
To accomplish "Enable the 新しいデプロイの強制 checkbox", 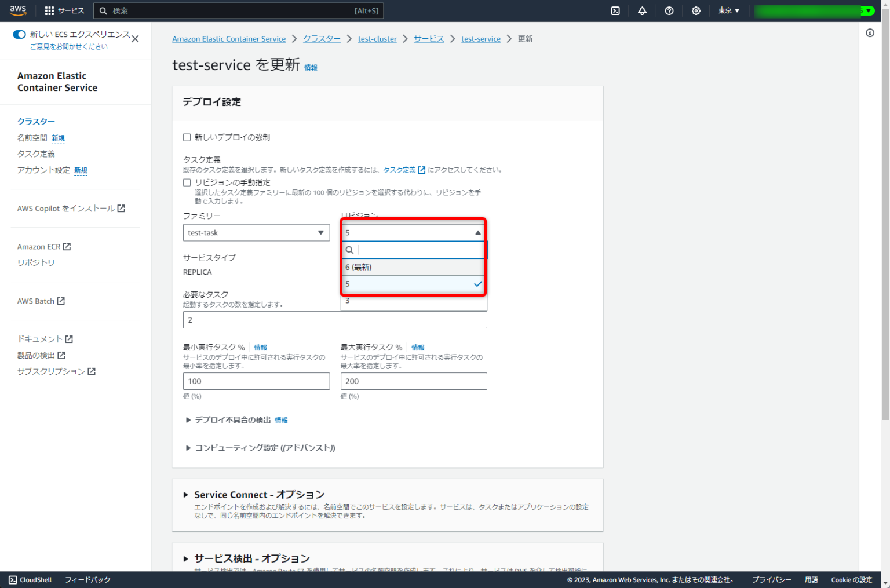I will pyautogui.click(x=187, y=137).
